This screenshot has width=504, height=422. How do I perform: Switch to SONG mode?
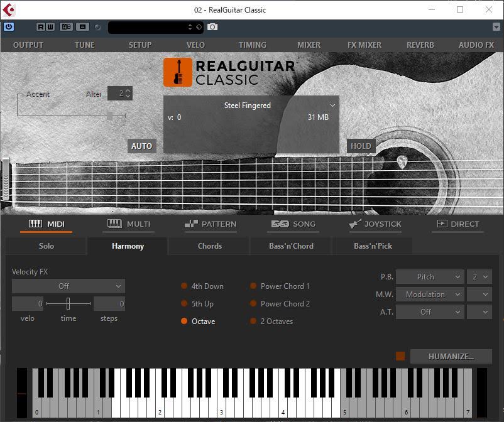293,224
